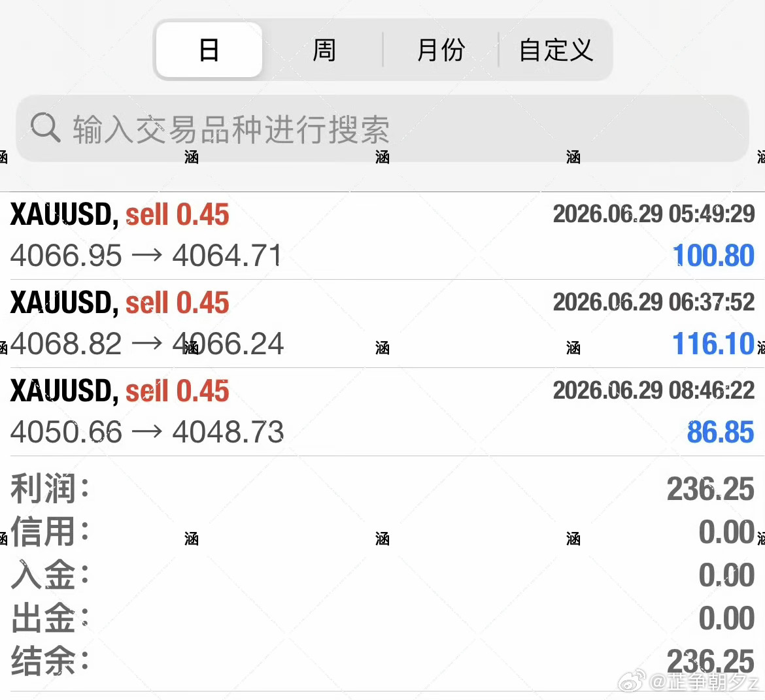Select the 日 (day) period tab
Viewport: 765px width, 700px height.
209,50
